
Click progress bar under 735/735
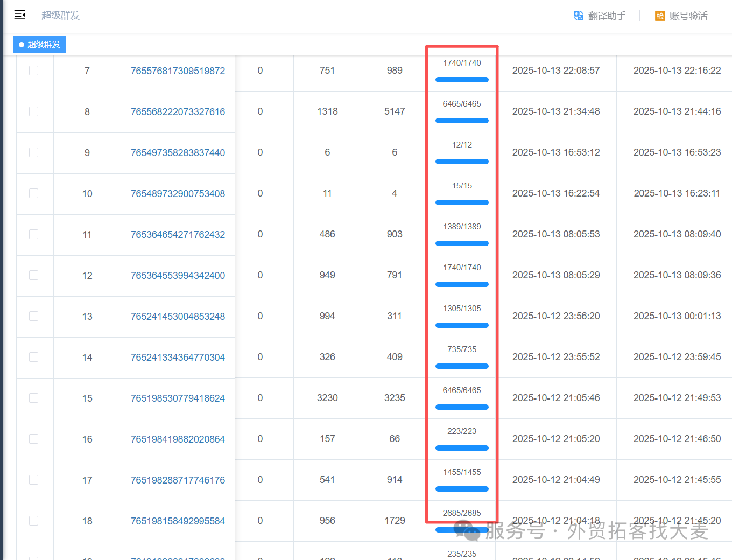pyautogui.click(x=462, y=366)
